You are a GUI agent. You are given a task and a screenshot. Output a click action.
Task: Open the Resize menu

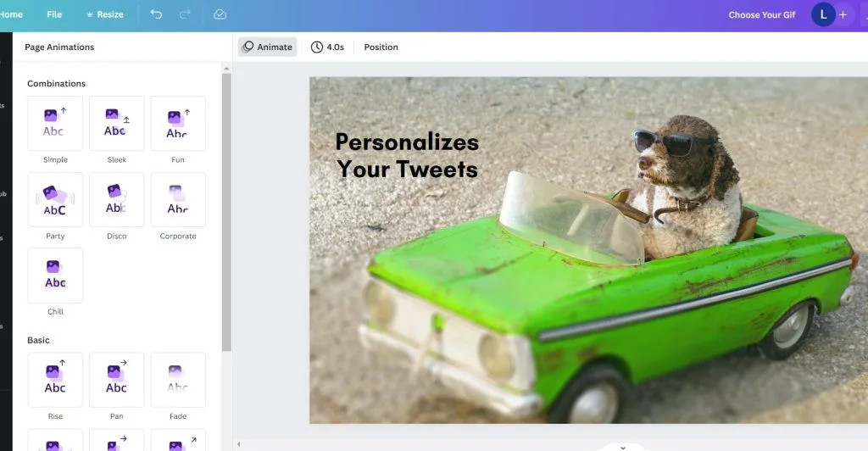pos(104,14)
